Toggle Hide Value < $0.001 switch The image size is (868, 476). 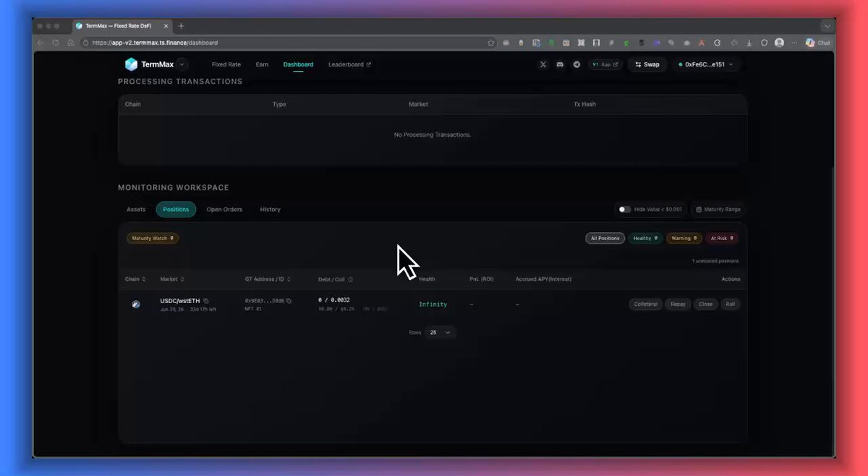point(624,209)
